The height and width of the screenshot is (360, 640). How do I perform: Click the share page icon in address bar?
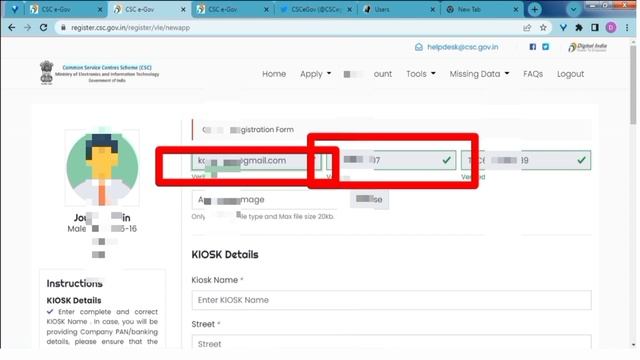pyautogui.click(x=527, y=28)
